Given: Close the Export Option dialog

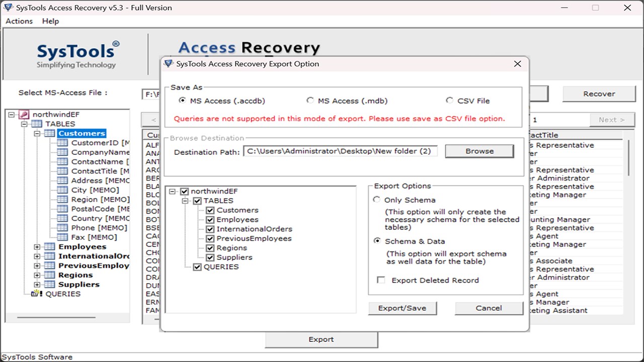Looking at the screenshot, I should click(x=517, y=64).
